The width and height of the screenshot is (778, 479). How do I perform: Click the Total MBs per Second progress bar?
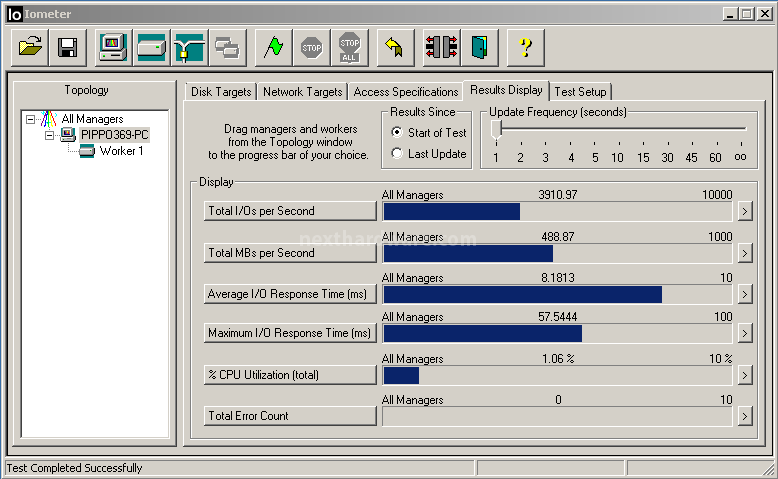pyautogui.click(x=557, y=254)
